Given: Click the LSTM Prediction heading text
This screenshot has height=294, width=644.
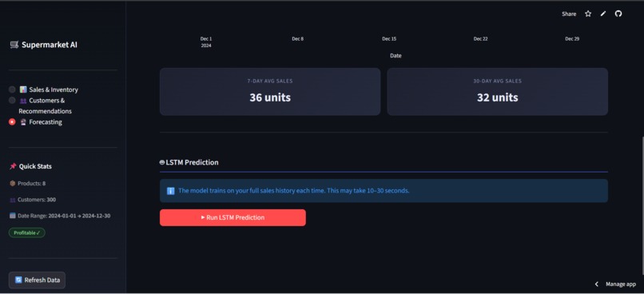Looking at the screenshot, I should (x=192, y=163).
